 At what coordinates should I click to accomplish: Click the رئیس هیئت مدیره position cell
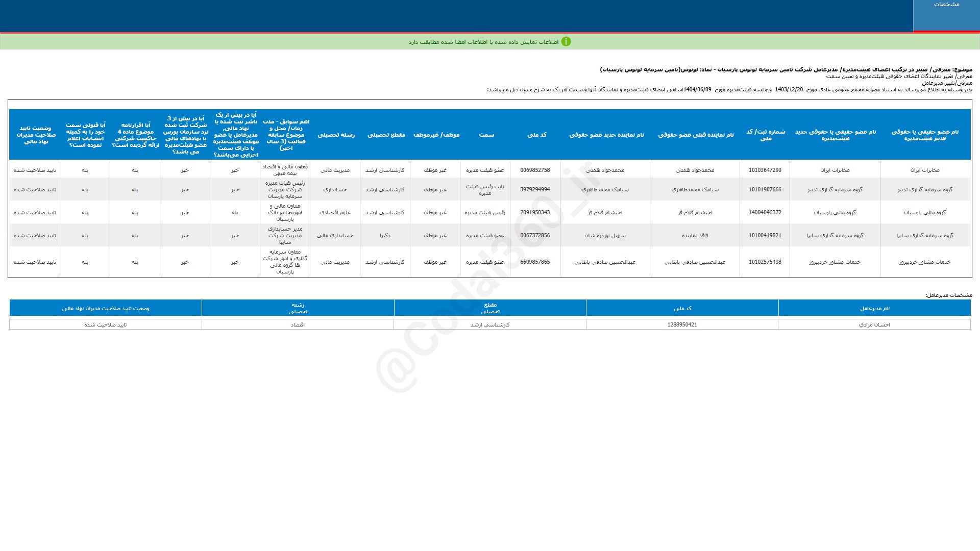(485, 213)
